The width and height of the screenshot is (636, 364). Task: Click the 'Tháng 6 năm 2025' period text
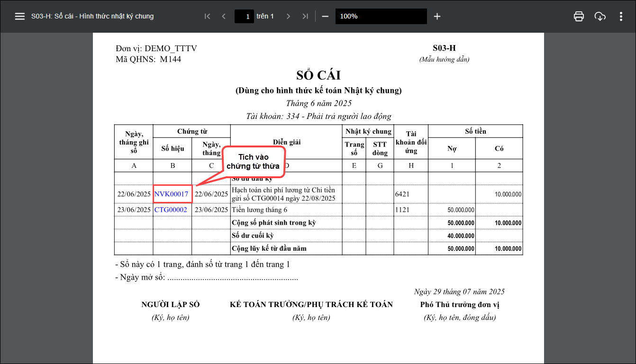318,103
